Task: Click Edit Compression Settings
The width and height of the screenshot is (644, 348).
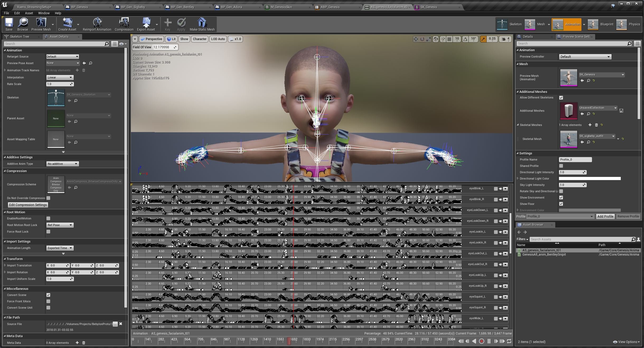Action: pos(27,205)
